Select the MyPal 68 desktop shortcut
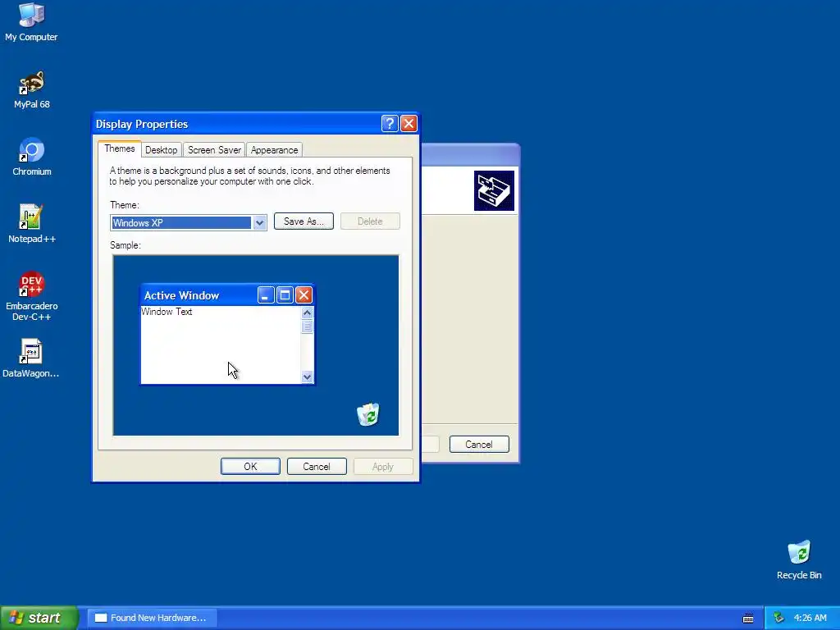Screen dimensions: 840x630 click(32, 90)
